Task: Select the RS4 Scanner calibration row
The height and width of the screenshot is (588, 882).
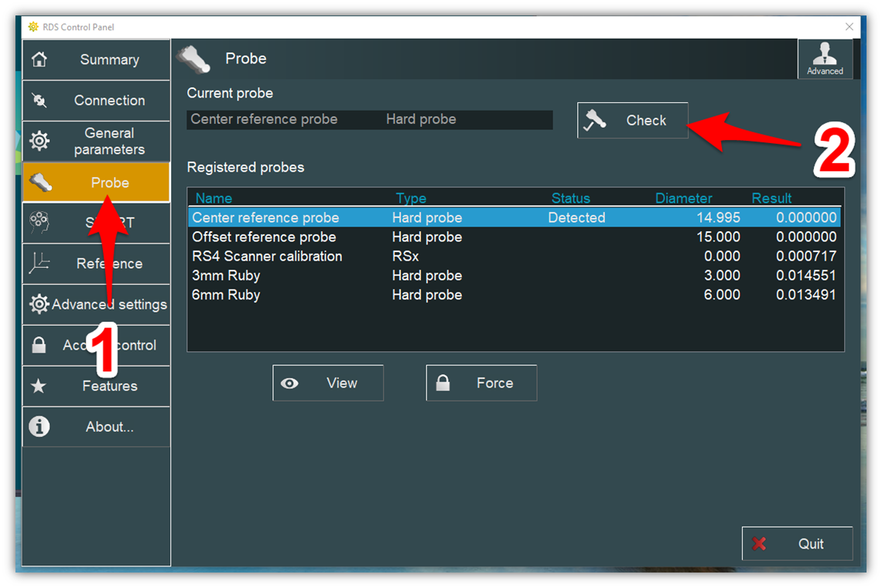Action: [267, 256]
